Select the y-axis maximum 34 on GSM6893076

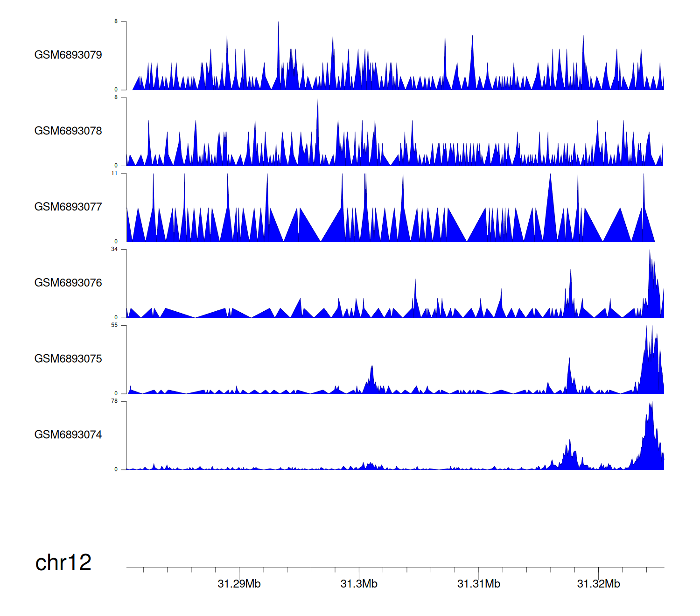click(114, 249)
